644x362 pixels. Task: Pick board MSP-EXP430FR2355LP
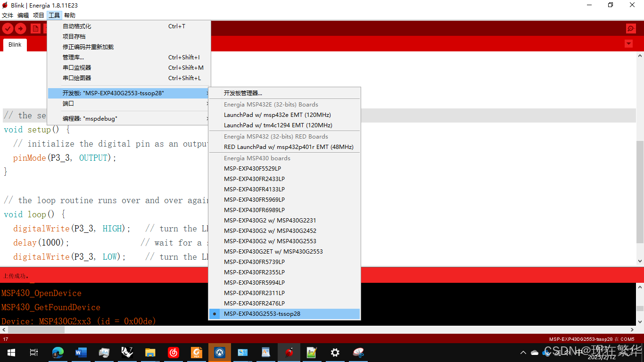point(284,272)
